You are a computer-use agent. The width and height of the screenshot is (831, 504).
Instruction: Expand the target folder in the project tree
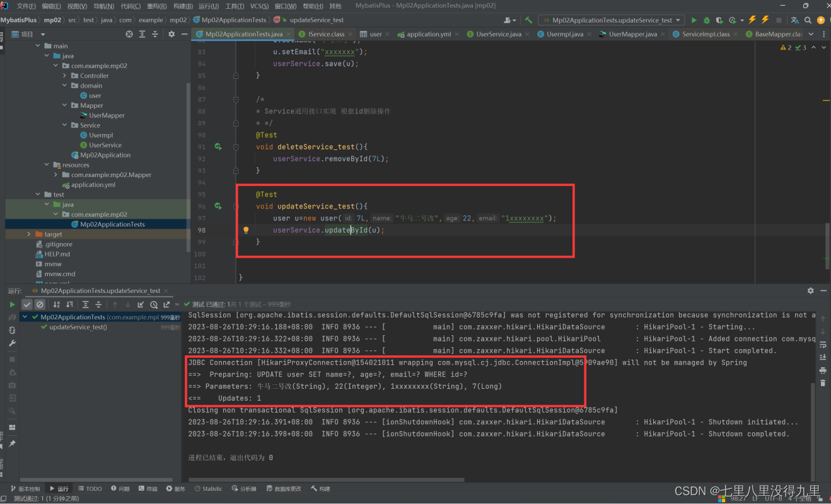[29, 234]
